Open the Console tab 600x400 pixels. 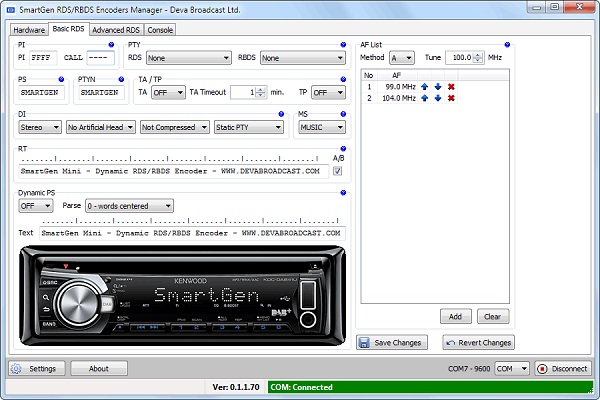(160, 30)
